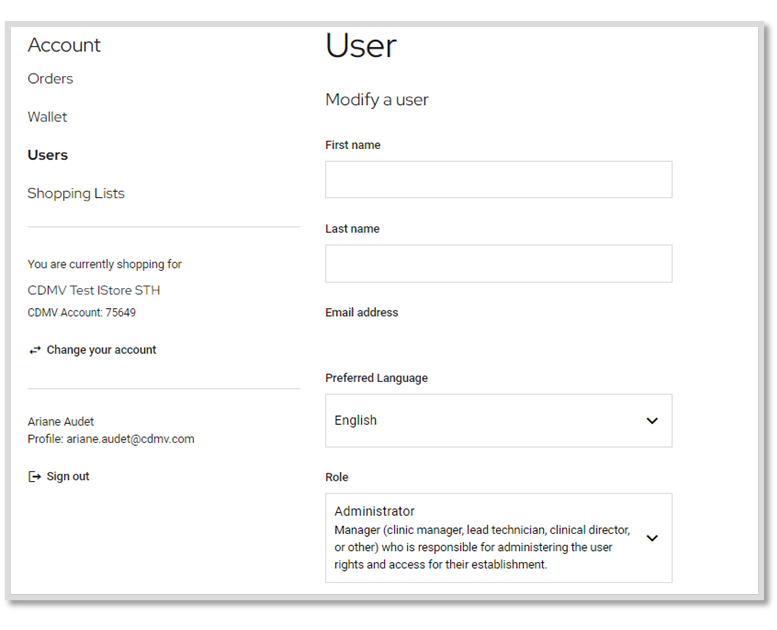Screen dimensions: 777x630
Task: Open Shopping Lists in the sidebar
Action: pyautogui.click(x=76, y=193)
